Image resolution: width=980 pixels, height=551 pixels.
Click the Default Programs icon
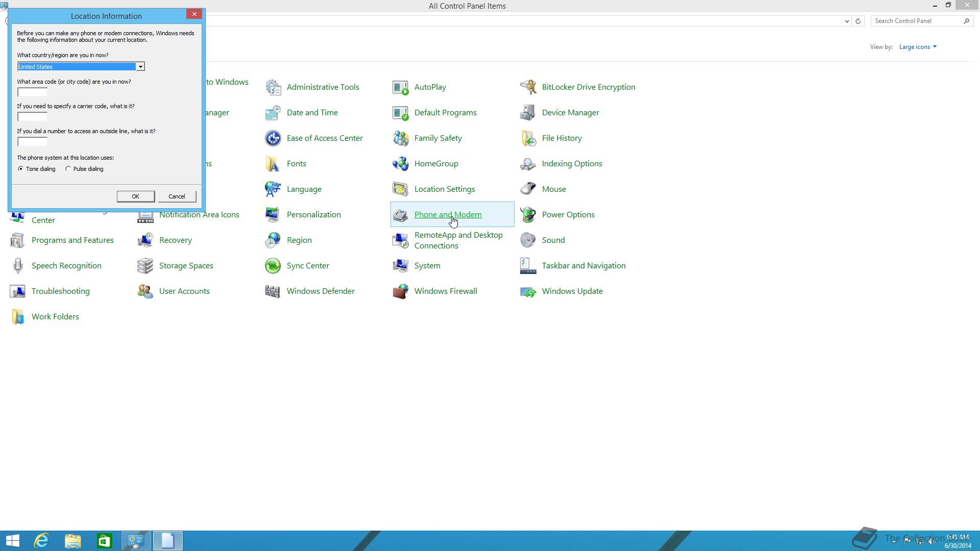point(401,113)
